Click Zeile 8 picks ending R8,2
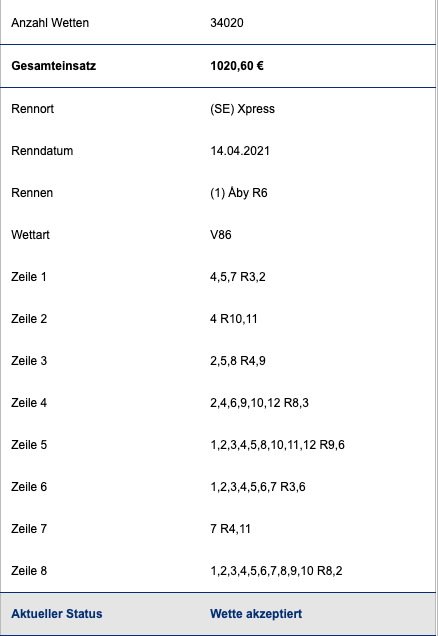Screen dimensions: 438x636 [276, 571]
